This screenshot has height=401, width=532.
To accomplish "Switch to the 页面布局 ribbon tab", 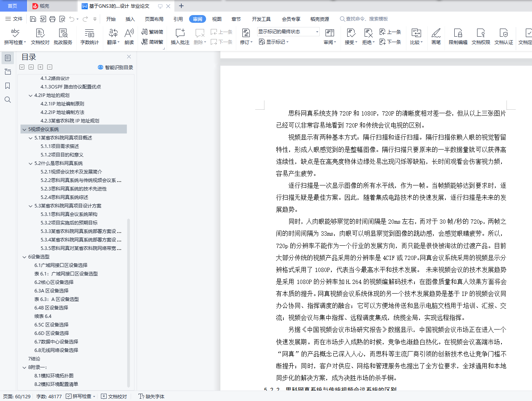I will [154, 19].
